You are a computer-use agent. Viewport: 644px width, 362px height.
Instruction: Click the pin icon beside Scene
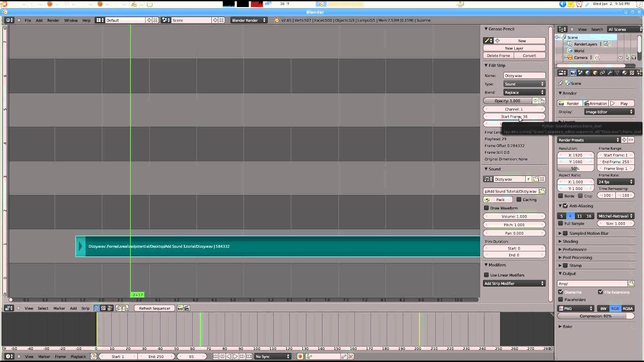tap(560, 83)
